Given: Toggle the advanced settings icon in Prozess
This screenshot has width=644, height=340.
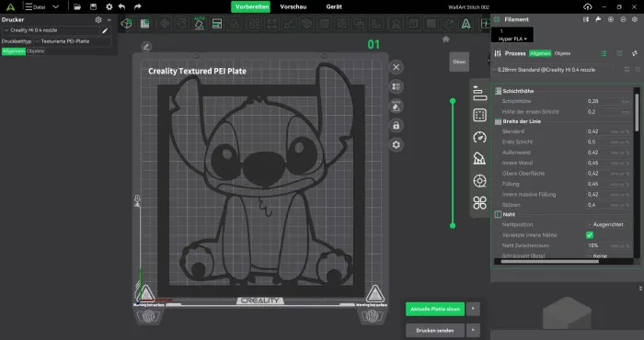Looking at the screenshot, I should click(x=604, y=53).
